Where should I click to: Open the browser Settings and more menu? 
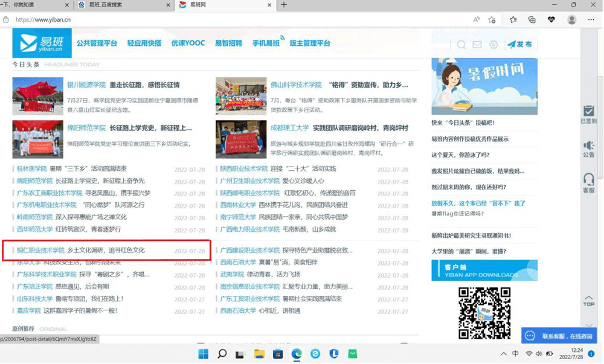[x=591, y=20]
